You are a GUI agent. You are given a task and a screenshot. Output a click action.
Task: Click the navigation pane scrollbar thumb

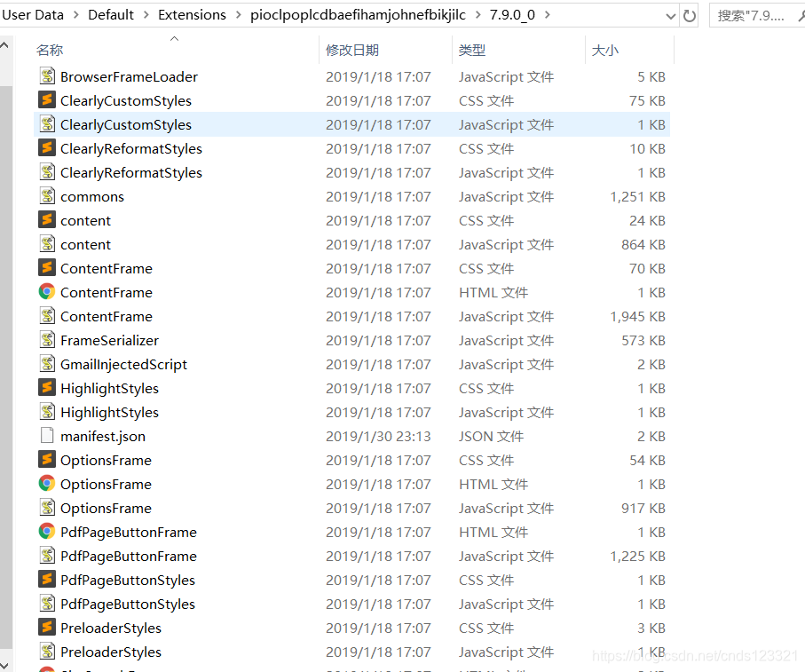(x=5, y=367)
